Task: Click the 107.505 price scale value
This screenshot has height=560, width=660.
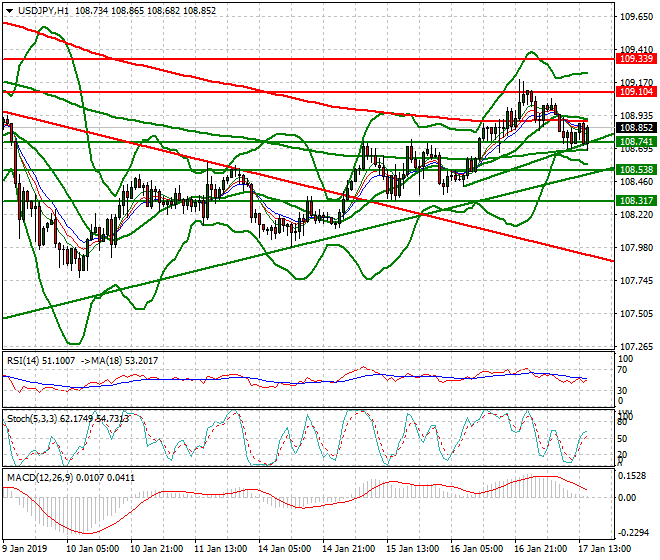Action: 636,314
